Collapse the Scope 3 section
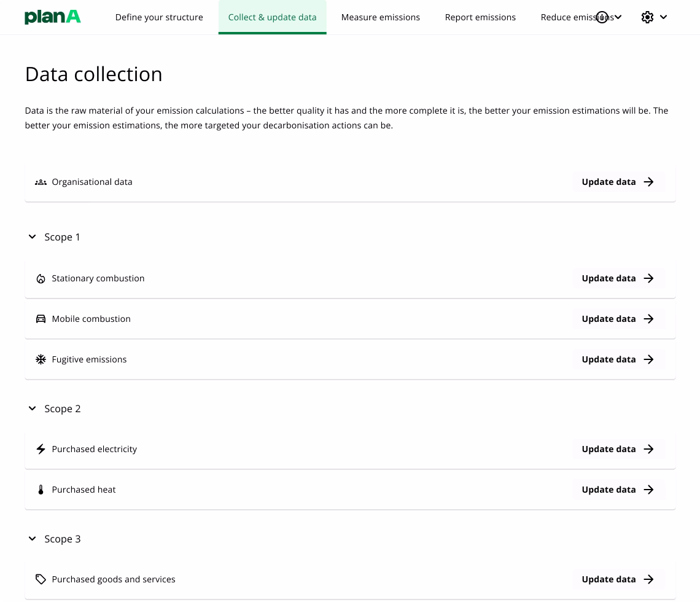 [32, 539]
